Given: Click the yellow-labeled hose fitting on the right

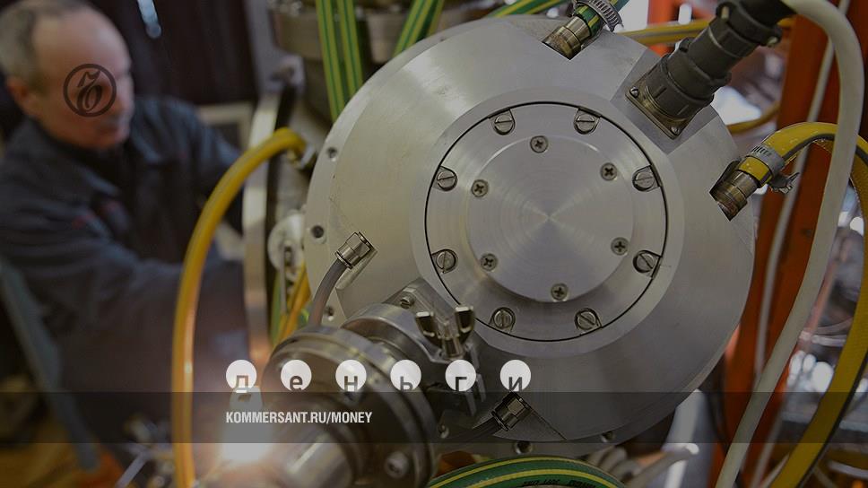Looking at the screenshot, I should click(753, 170).
